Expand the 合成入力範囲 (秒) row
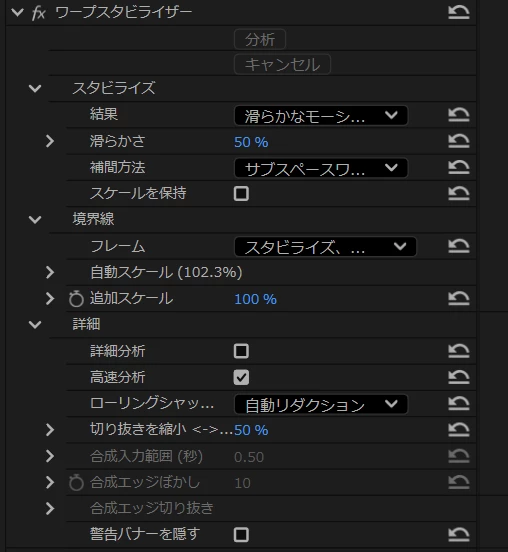 tap(50, 456)
